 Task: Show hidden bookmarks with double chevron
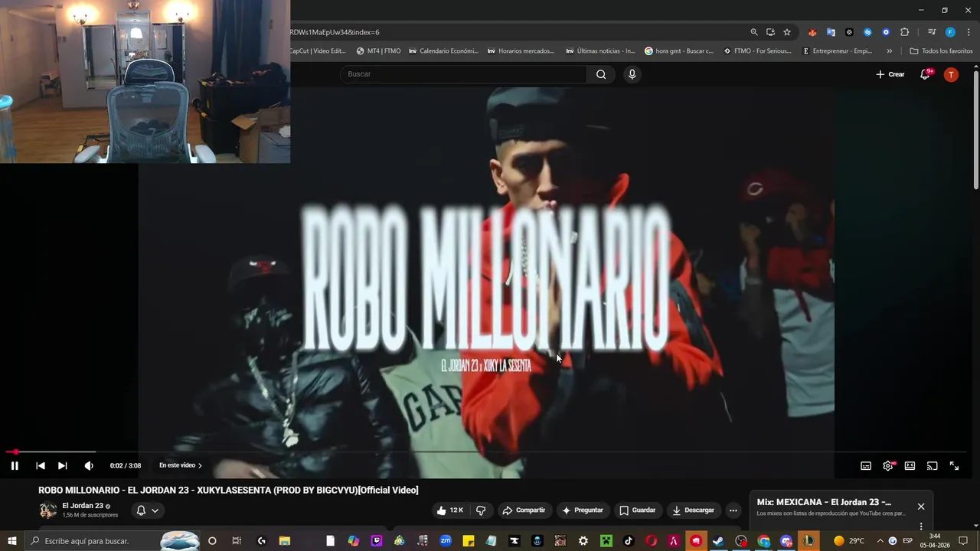[889, 51]
